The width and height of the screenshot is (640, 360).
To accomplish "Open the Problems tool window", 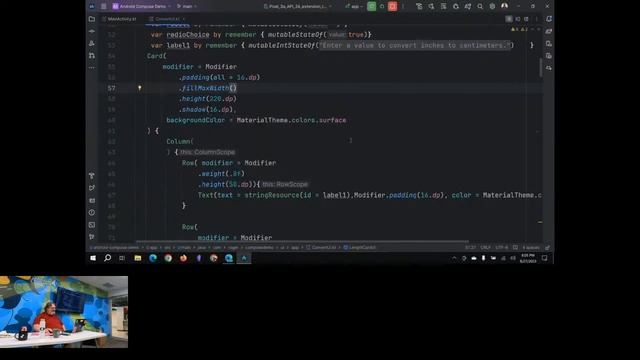I will tap(92, 213).
